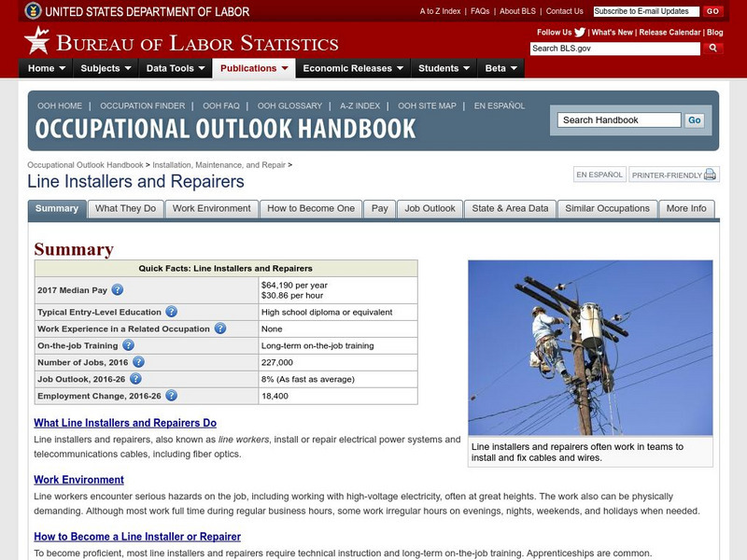Open the Blog link in header

click(x=714, y=33)
